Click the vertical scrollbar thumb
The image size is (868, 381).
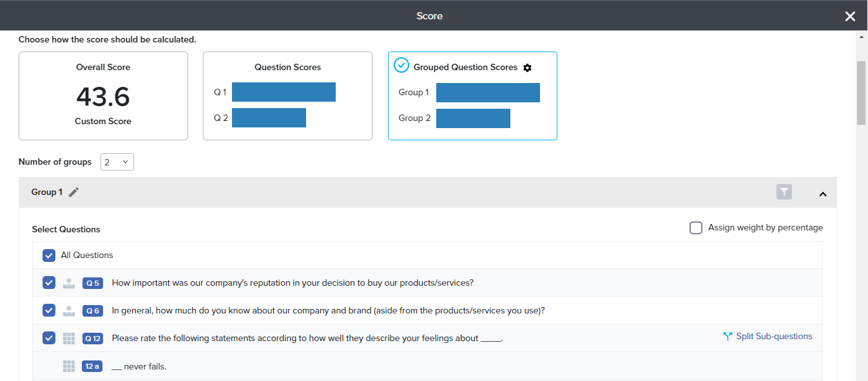(x=861, y=93)
